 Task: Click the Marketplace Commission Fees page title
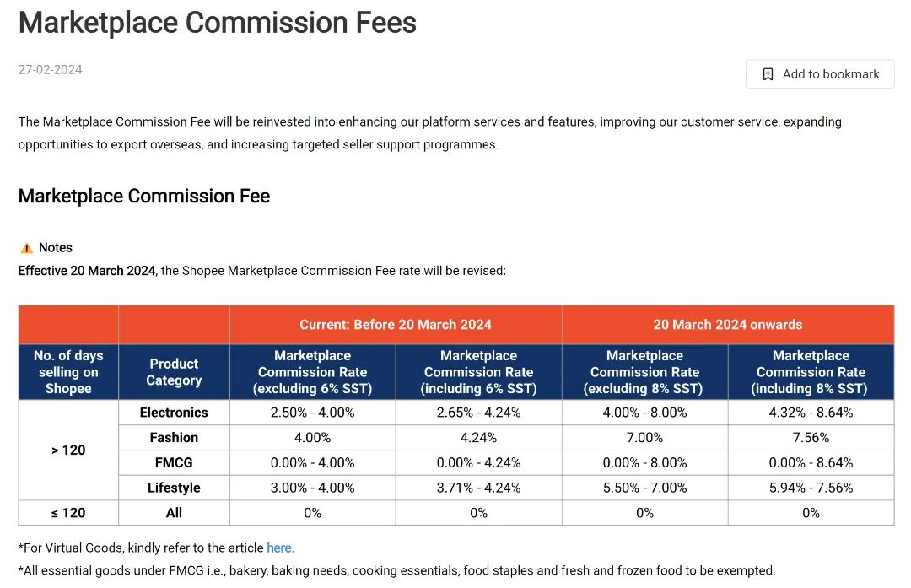218,24
